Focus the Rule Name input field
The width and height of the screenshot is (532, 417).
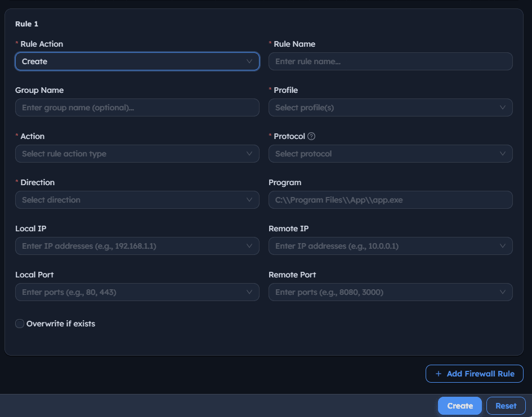(391, 61)
